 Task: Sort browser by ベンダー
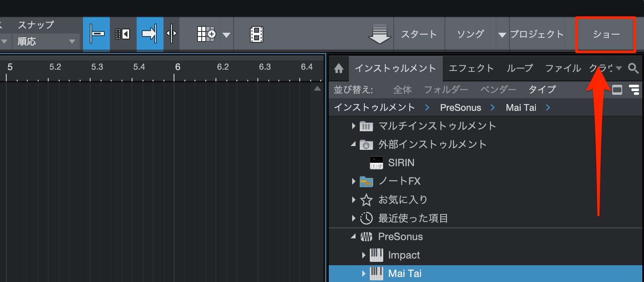coord(498,89)
